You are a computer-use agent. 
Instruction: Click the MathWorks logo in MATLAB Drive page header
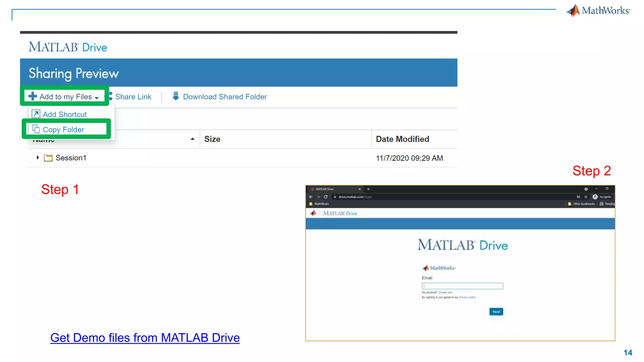pyautogui.click(x=313, y=213)
